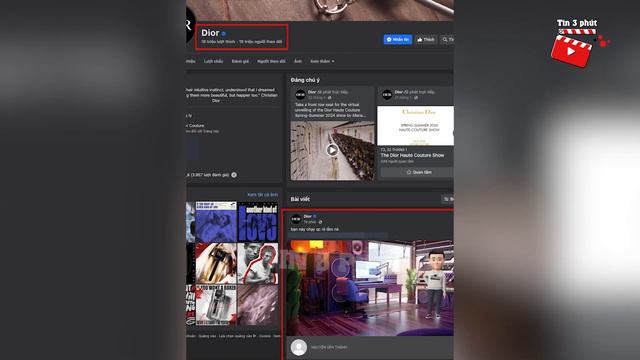Click Dior name on latest post
The image size is (640, 360).
(x=307, y=216)
